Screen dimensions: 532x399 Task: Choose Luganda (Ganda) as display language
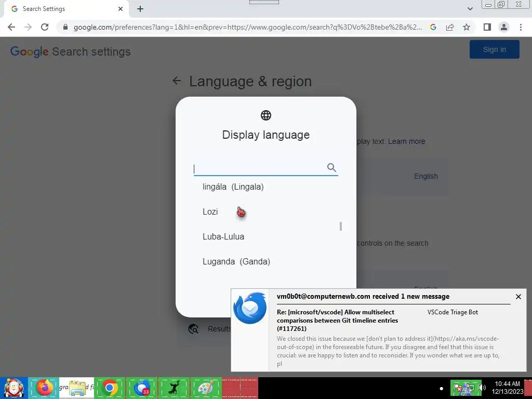236,262
